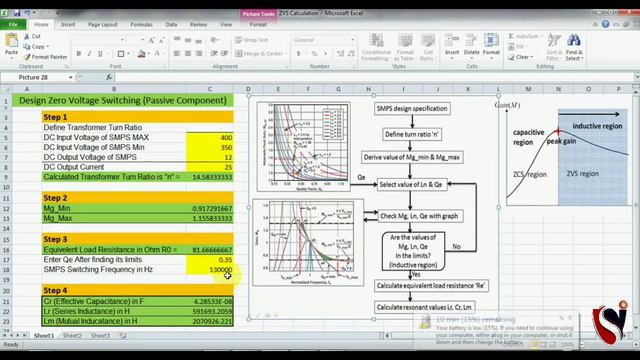Toggle Italic formatting
The image size is (640, 360).
tap(89, 53)
